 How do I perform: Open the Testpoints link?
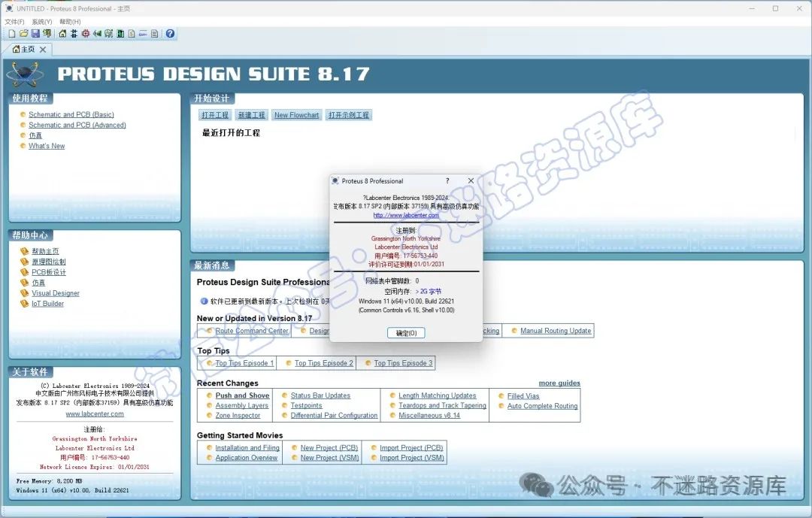click(306, 405)
